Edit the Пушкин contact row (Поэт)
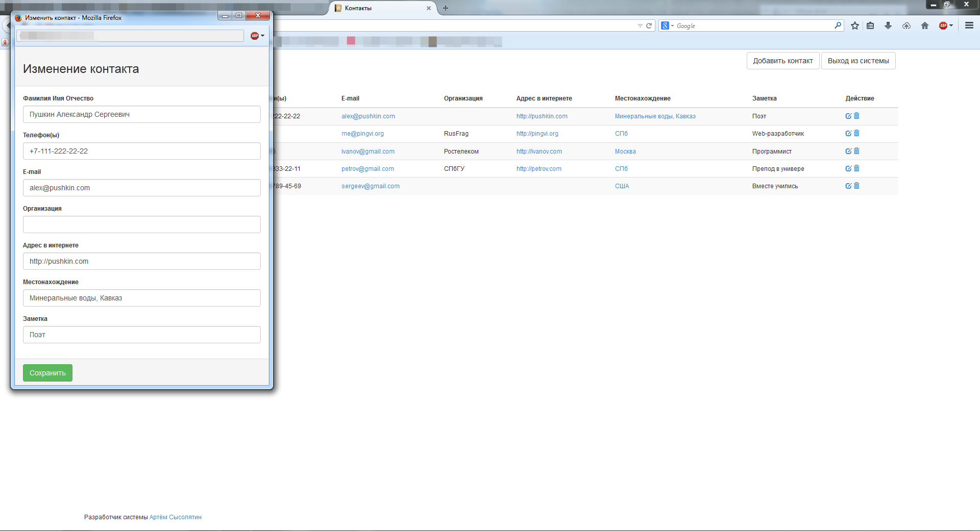Screen dimensions: 980x531 pyautogui.click(x=848, y=116)
